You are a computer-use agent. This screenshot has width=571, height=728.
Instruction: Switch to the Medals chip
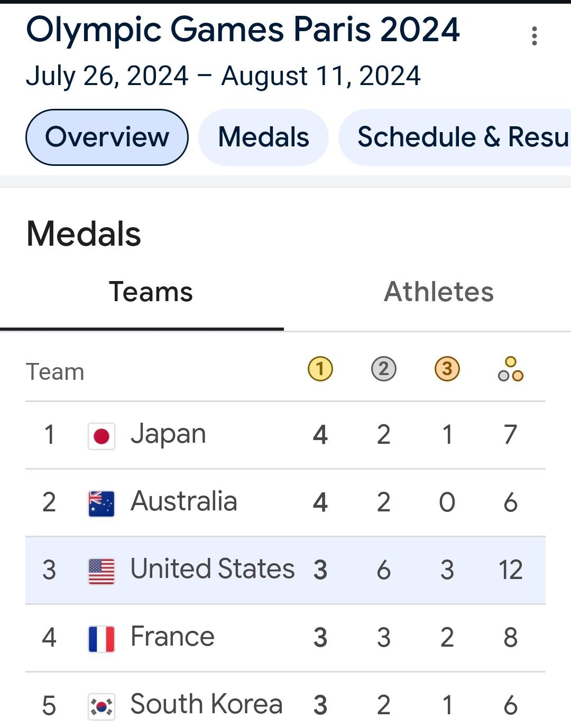(x=263, y=137)
